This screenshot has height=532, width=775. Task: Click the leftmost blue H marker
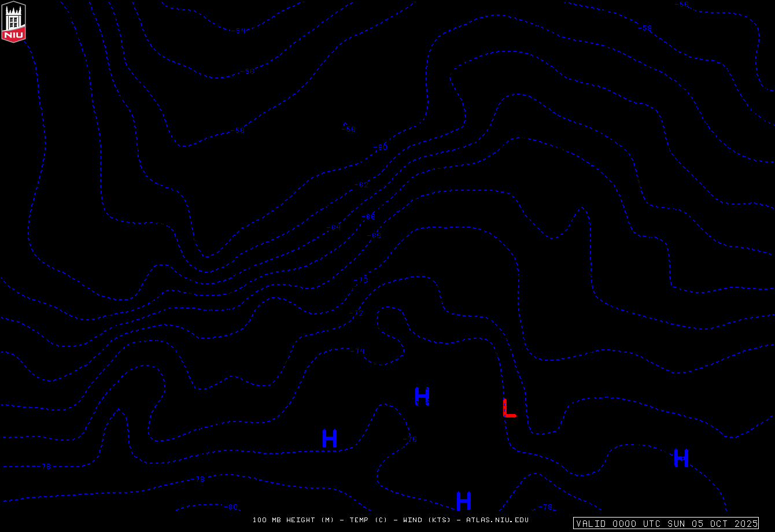click(x=329, y=438)
